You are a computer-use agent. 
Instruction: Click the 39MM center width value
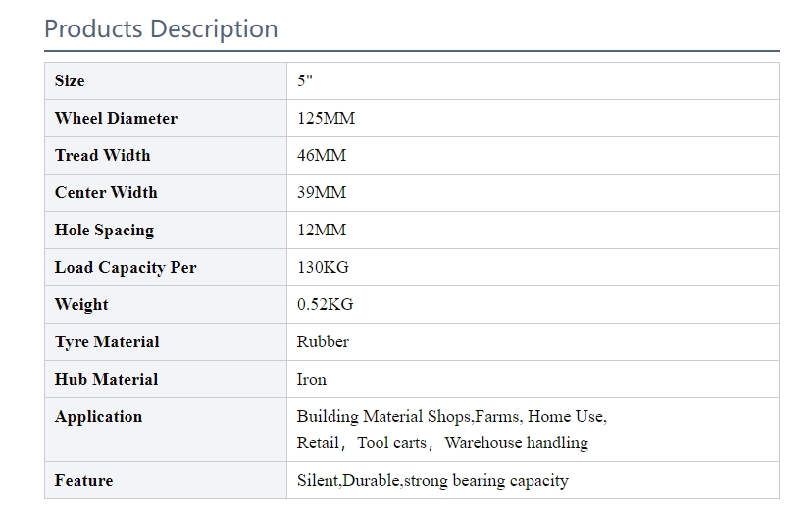coord(322,192)
